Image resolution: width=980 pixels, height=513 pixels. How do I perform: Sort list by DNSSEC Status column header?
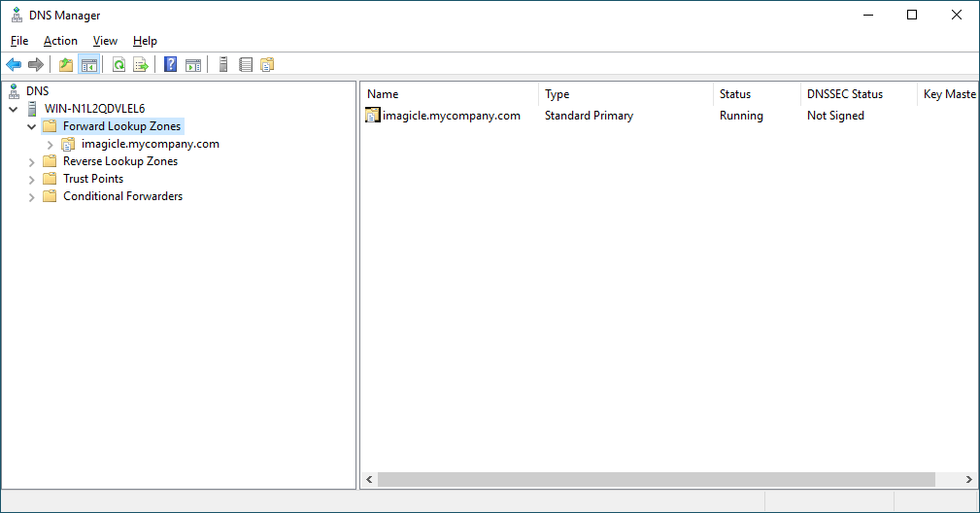click(x=845, y=94)
